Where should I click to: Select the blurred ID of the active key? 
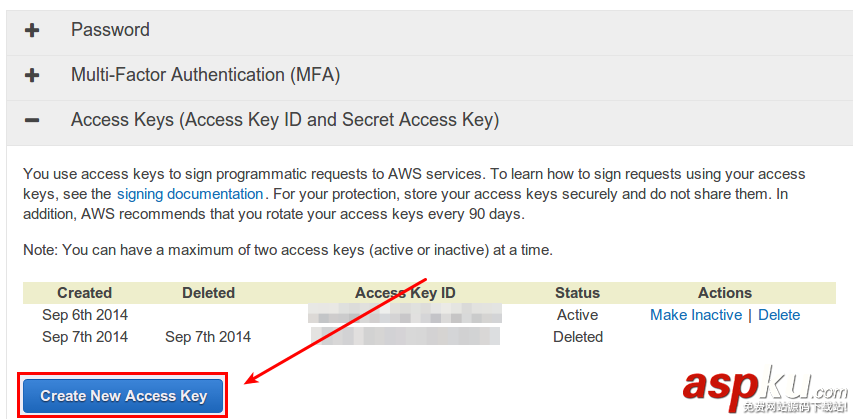[405, 315]
